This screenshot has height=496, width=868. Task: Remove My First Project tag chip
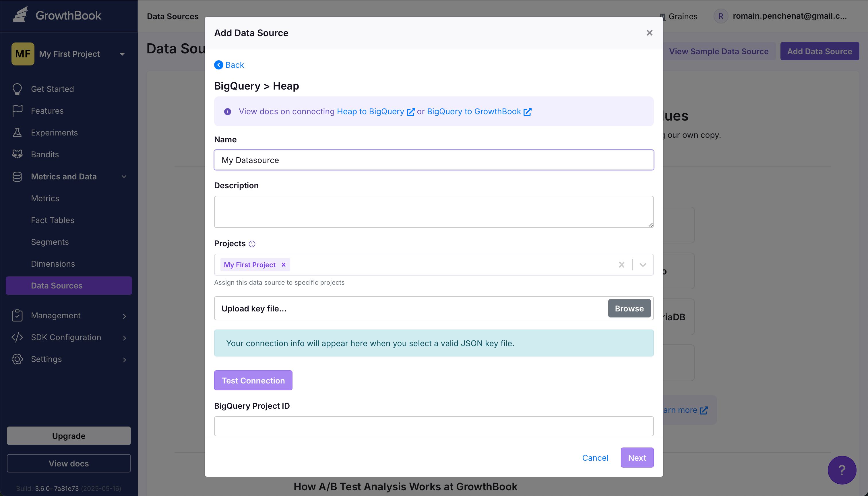pos(283,265)
